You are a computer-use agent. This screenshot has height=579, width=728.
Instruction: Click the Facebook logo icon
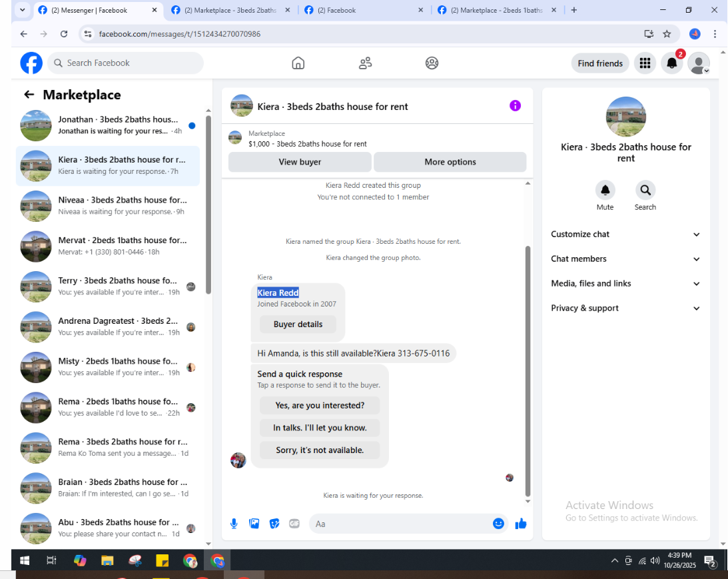(x=31, y=63)
